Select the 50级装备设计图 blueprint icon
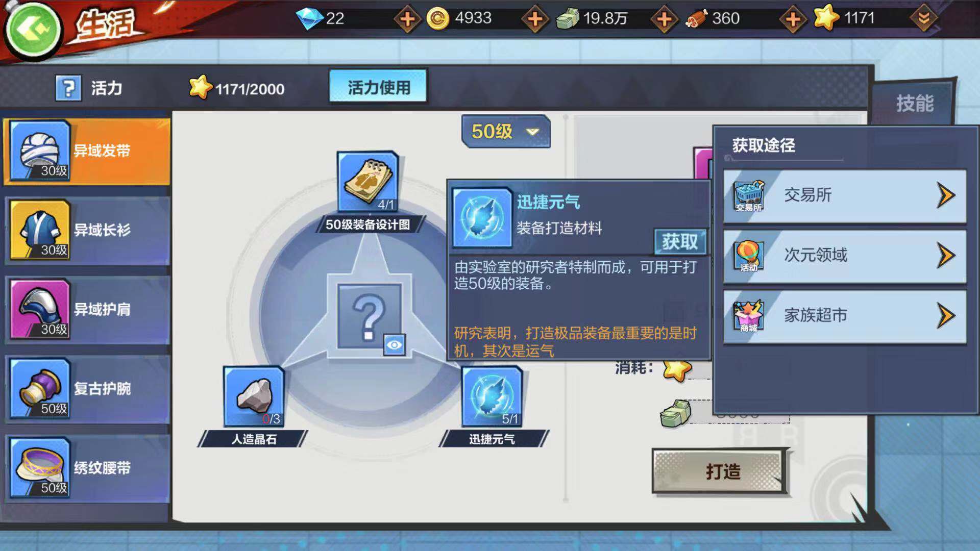This screenshot has width=980, height=551. point(367,182)
